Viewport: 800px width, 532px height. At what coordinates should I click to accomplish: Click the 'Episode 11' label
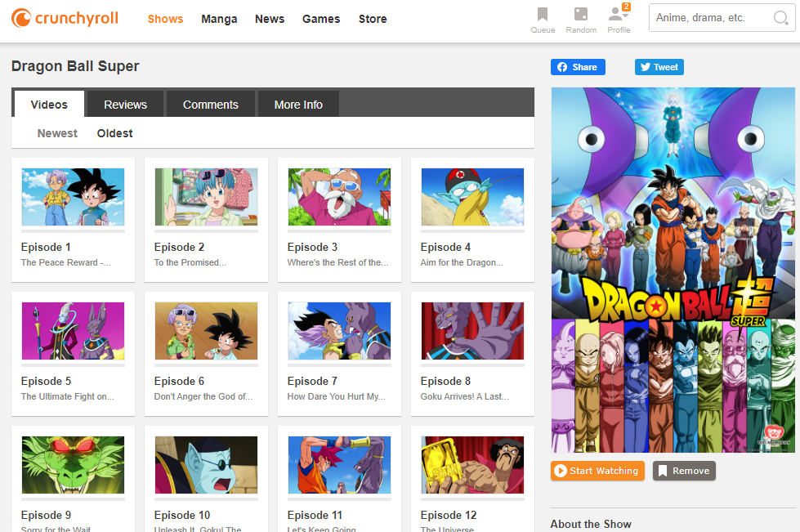[x=315, y=515]
